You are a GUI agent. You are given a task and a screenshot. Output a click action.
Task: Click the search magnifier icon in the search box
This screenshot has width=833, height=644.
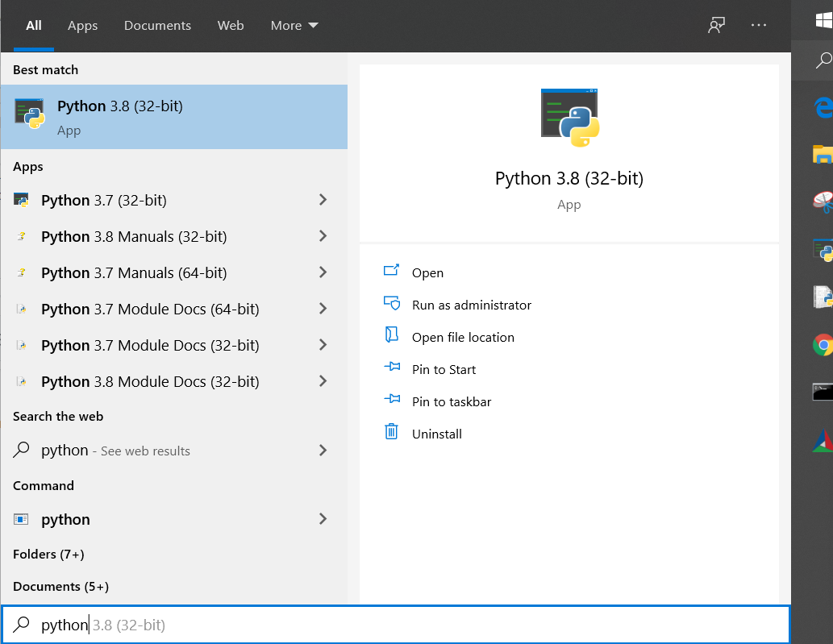(21, 625)
